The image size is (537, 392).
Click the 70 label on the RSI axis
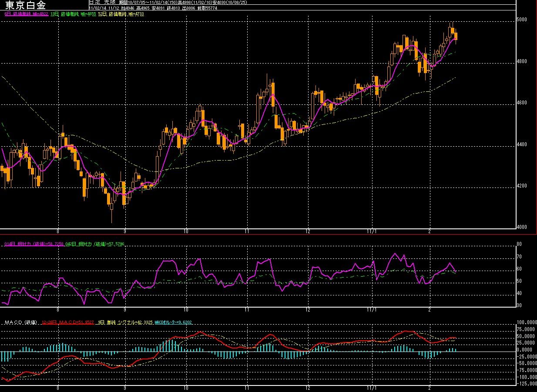coord(519,257)
